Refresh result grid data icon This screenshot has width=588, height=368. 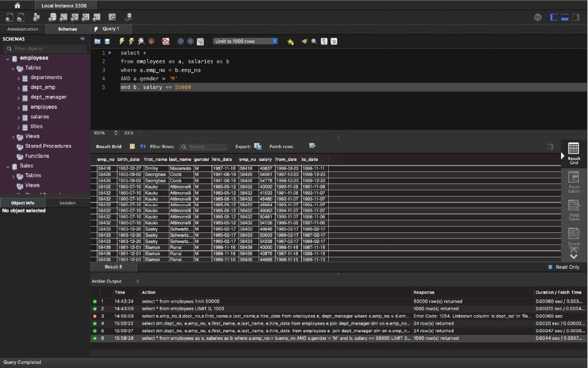click(143, 146)
